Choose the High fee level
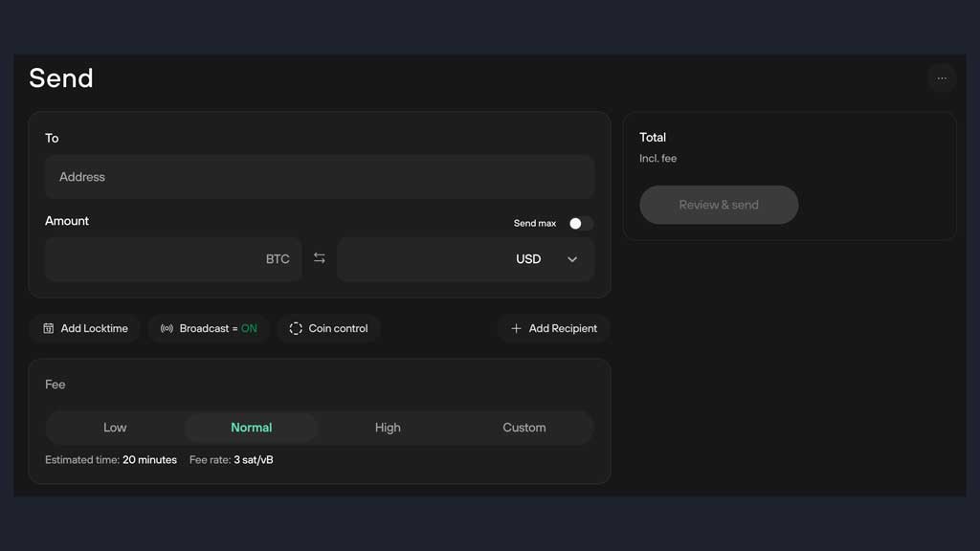Screen dimensions: 980x551 point(388,428)
